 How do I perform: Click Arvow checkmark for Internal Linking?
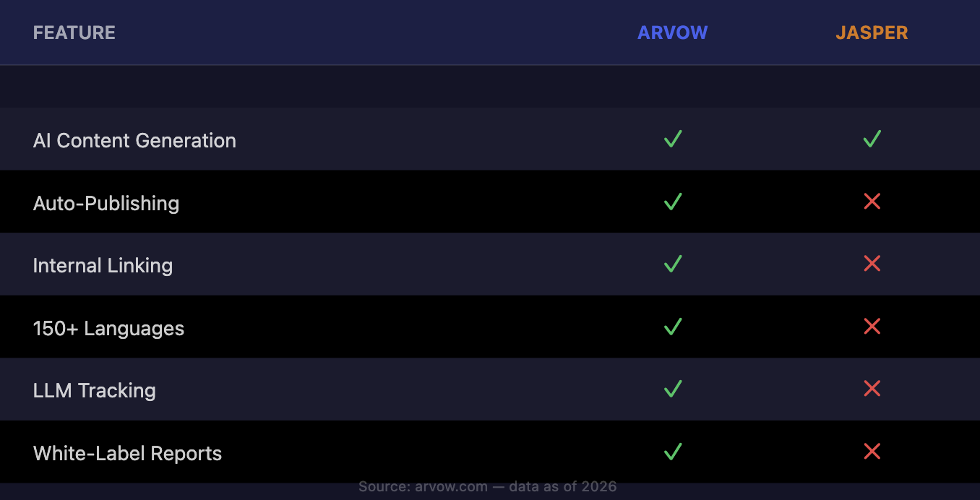pyautogui.click(x=673, y=264)
